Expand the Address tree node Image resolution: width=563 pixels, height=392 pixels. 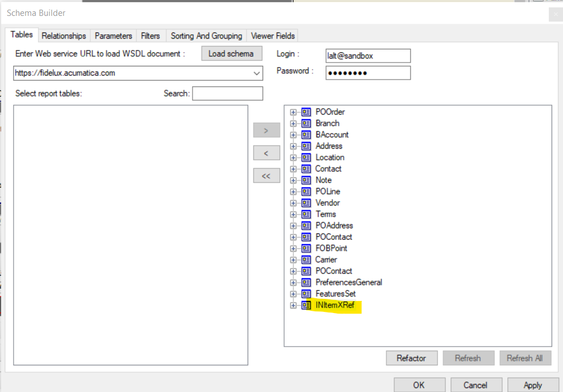coord(293,146)
